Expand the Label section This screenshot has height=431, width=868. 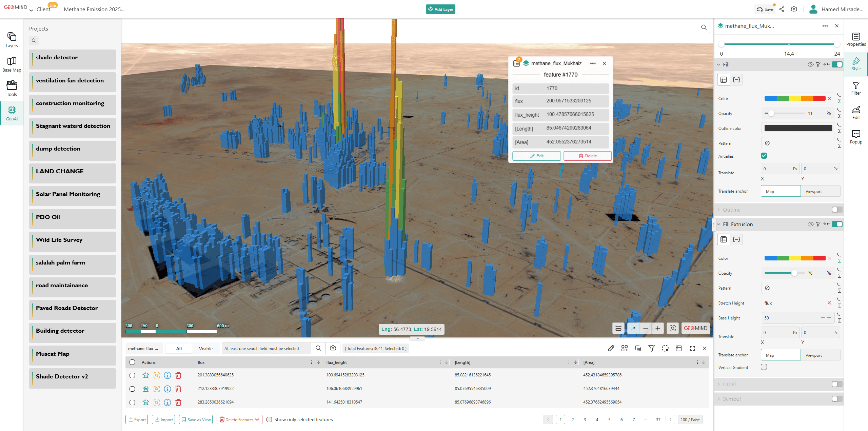pos(719,384)
